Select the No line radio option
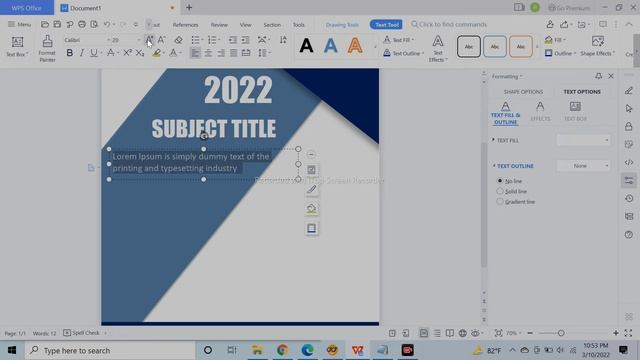640x360 pixels. point(500,181)
